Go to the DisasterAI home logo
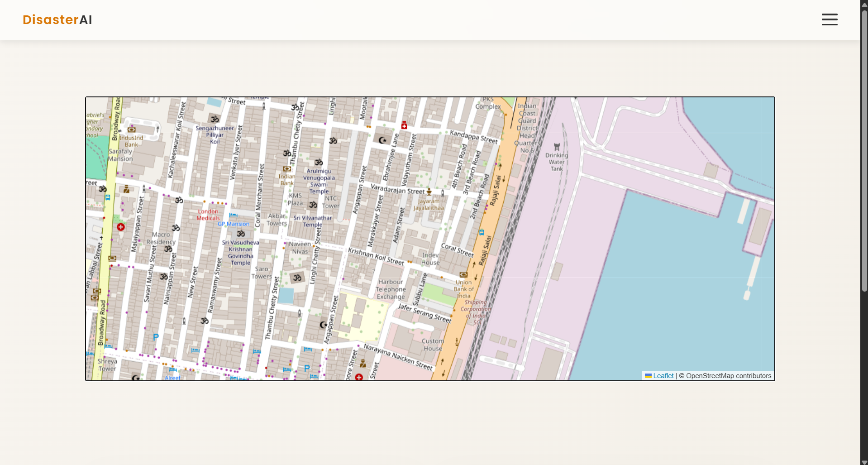Viewport: 868px width, 465px height. [57, 20]
